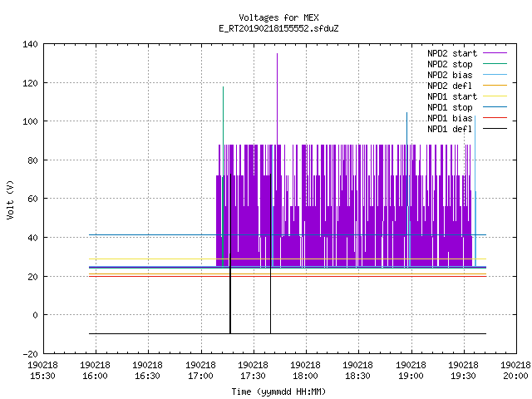The image size is (532, 399).
Task: Click the 'Time (yymmdd HH:MM)' x-axis label
Action: point(278,392)
